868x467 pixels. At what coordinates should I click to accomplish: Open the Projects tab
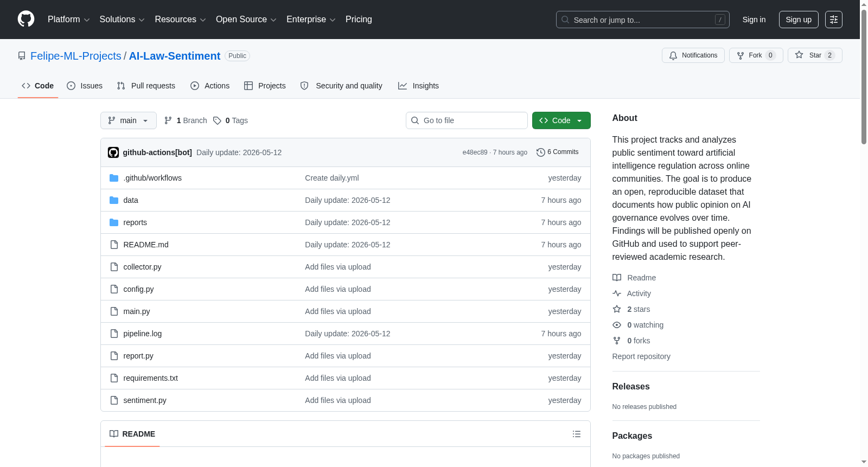(x=265, y=86)
